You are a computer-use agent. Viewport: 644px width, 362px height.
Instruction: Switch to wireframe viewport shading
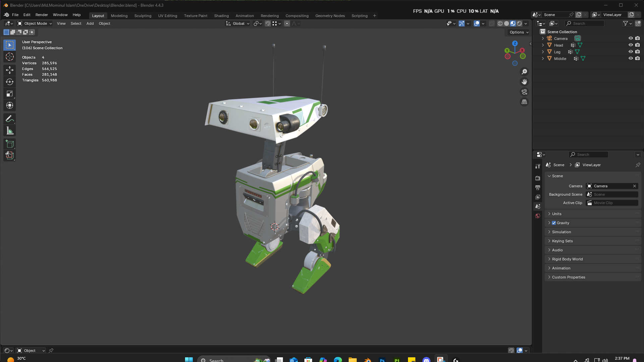click(500, 23)
